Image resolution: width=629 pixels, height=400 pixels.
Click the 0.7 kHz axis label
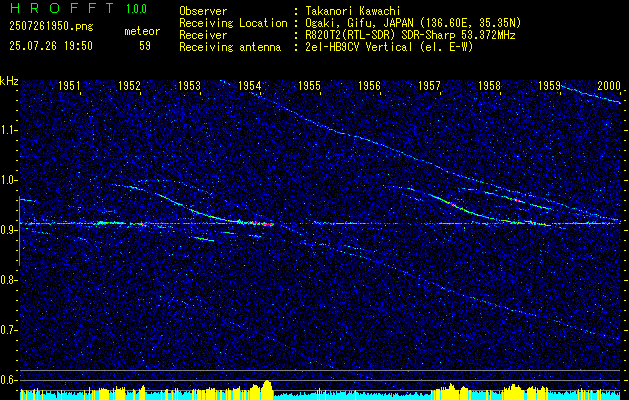point(8,330)
